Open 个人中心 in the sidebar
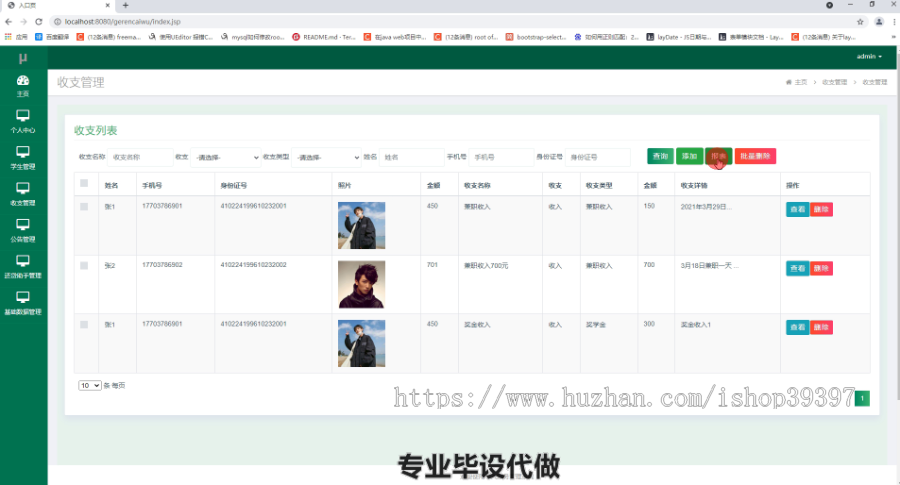 pos(23,122)
